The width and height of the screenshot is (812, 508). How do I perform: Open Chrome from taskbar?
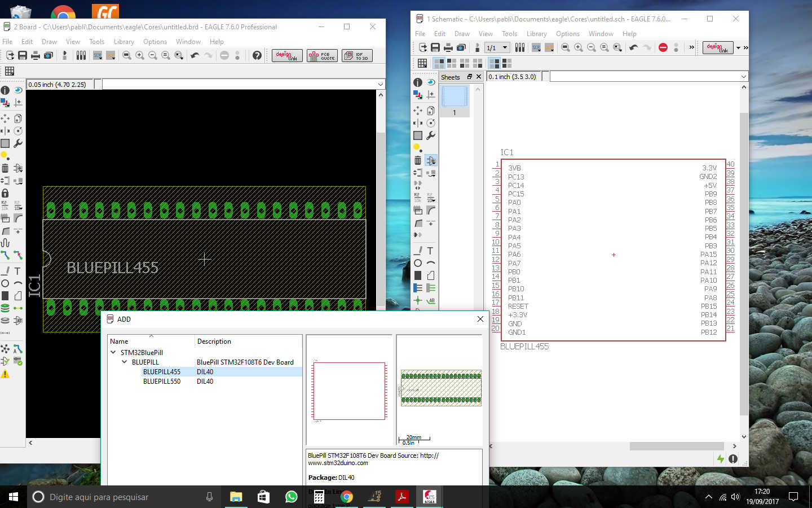[346, 497]
